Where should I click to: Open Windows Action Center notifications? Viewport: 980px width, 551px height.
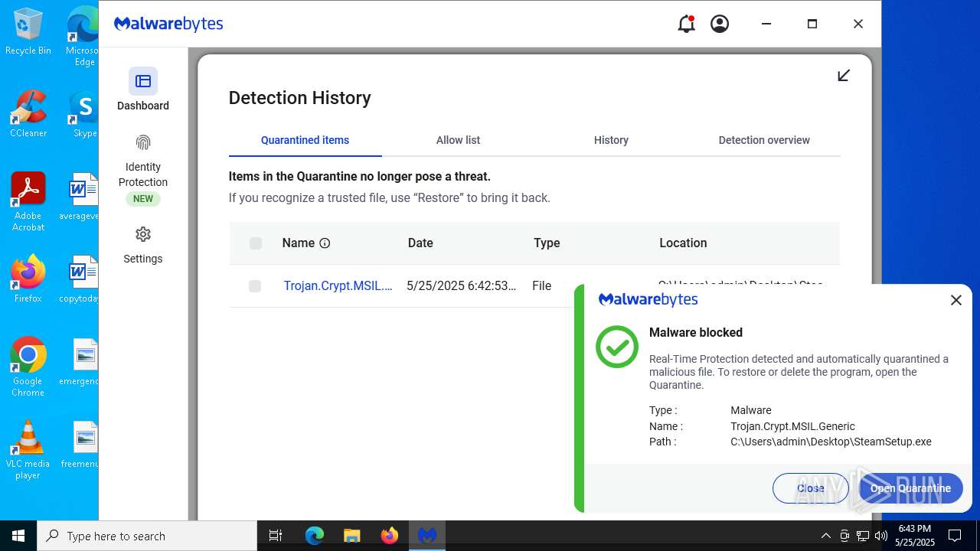955,536
